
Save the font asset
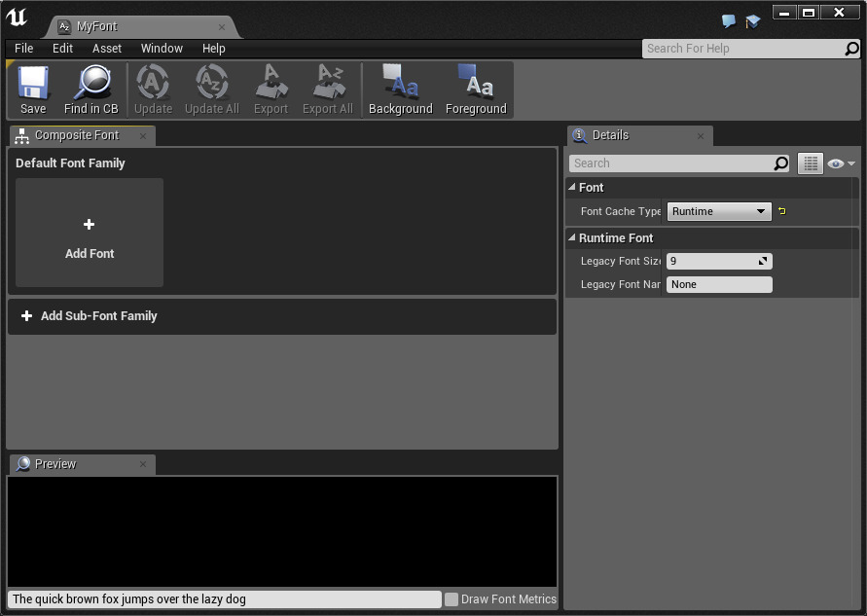click(x=33, y=90)
